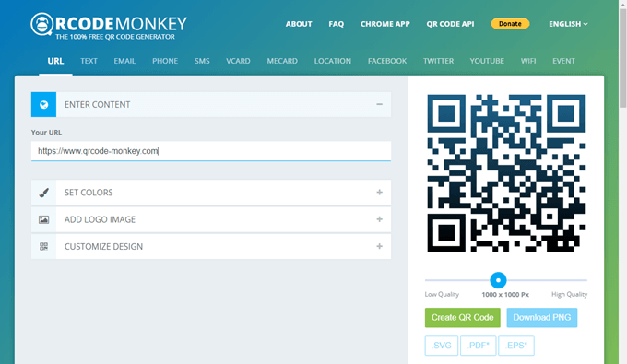Expand Customize Design with the plus sign
The image size is (627, 364).
(x=379, y=247)
